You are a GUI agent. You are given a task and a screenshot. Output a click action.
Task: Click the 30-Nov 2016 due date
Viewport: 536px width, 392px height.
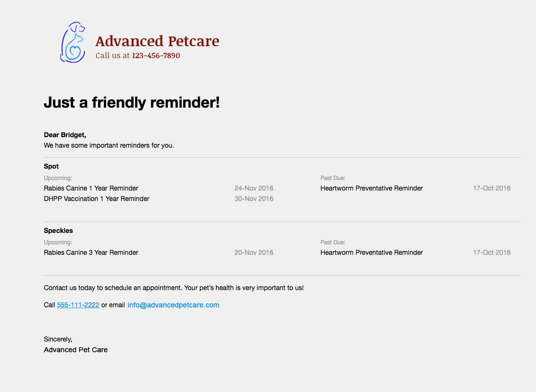click(x=254, y=199)
